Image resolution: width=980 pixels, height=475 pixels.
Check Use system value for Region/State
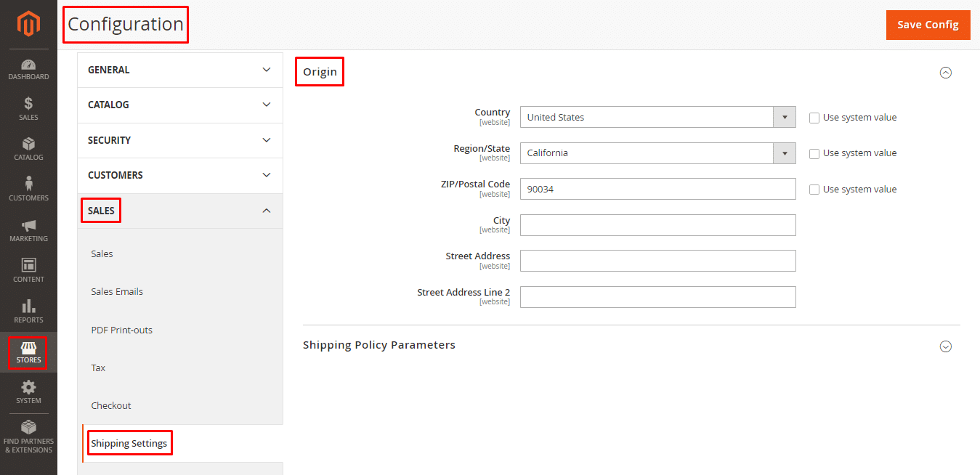click(814, 153)
